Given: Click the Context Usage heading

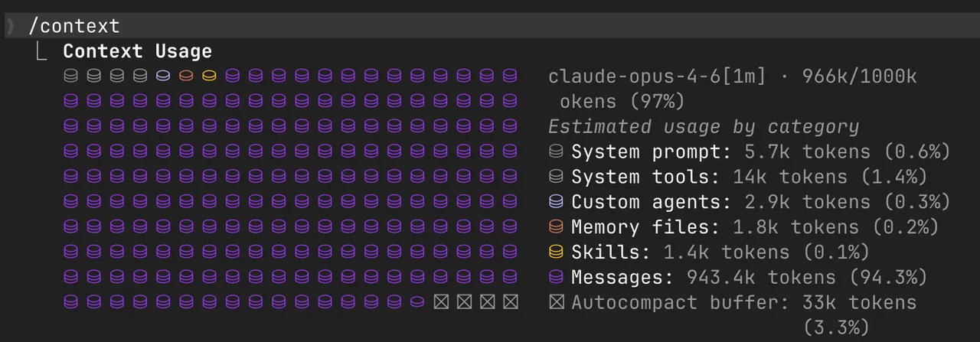Looking at the screenshot, I should tap(137, 51).
